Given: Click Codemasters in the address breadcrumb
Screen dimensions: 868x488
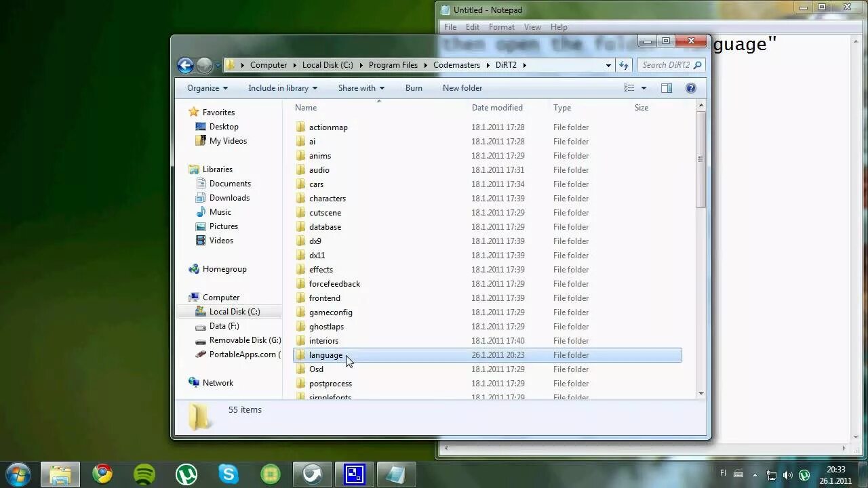Looking at the screenshot, I should 456,65.
